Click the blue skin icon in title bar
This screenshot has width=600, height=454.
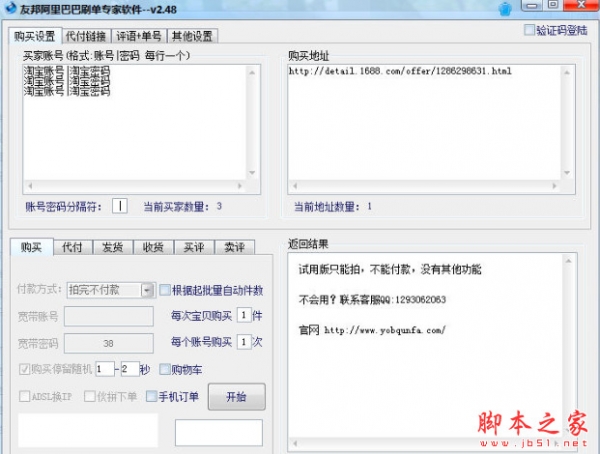click(x=505, y=9)
